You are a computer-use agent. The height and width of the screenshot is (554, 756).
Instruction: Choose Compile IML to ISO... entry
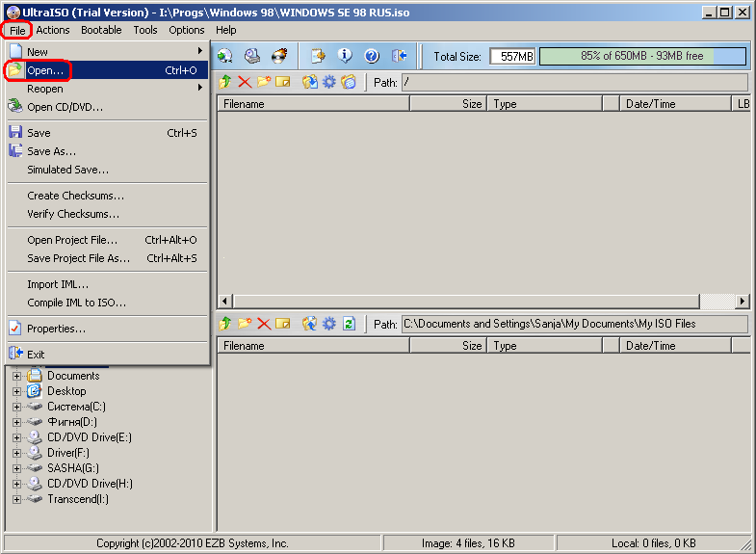108,303
